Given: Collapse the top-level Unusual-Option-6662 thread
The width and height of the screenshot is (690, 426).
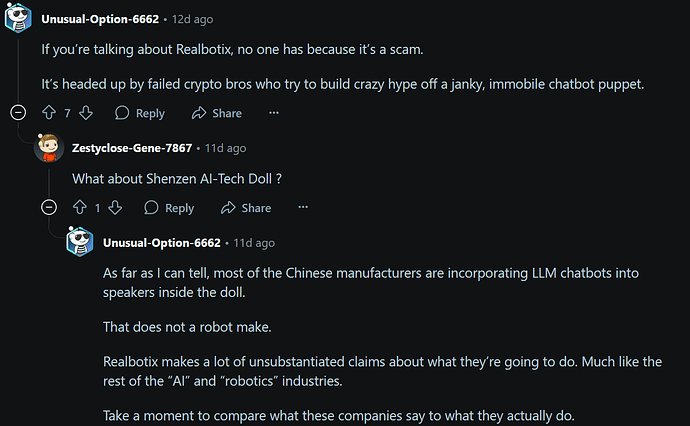Looking at the screenshot, I should tap(18, 113).
